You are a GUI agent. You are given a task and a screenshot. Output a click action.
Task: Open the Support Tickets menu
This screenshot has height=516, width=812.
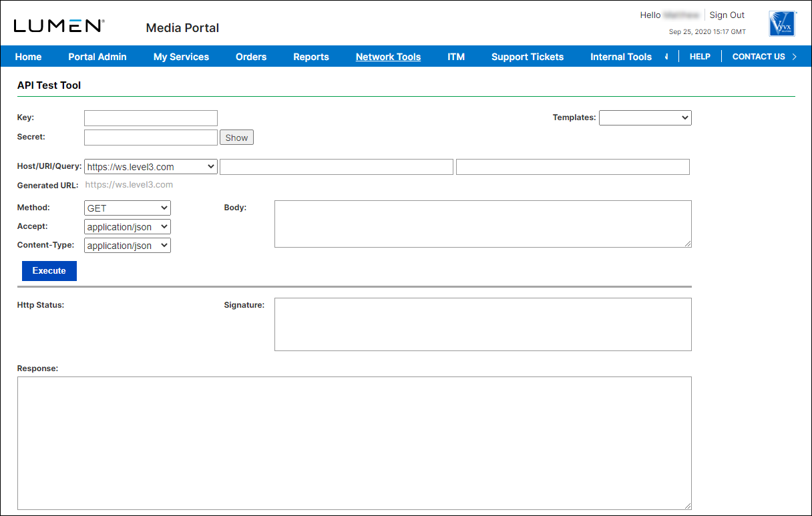tap(528, 57)
